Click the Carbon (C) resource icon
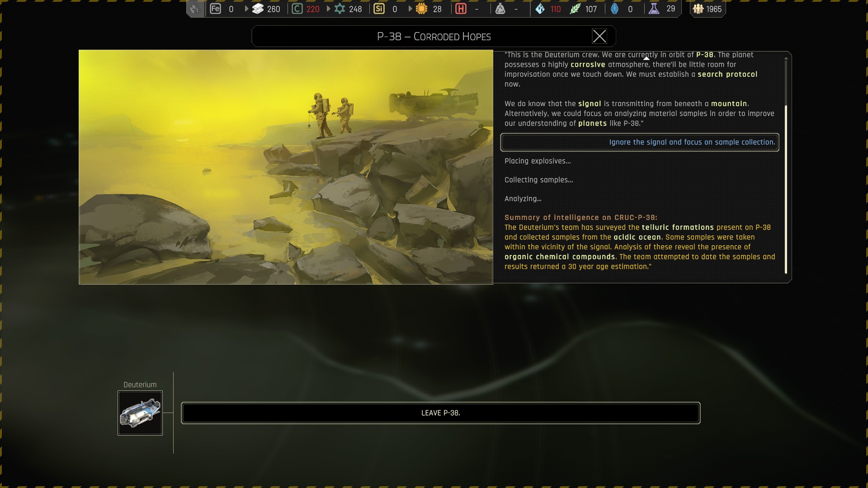Image resolution: width=868 pixels, height=488 pixels. 297,9
